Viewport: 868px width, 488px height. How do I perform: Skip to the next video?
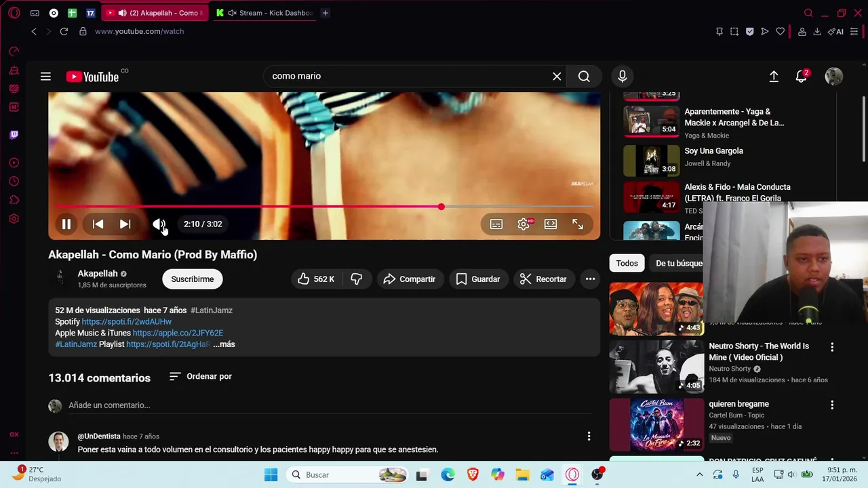pos(125,224)
